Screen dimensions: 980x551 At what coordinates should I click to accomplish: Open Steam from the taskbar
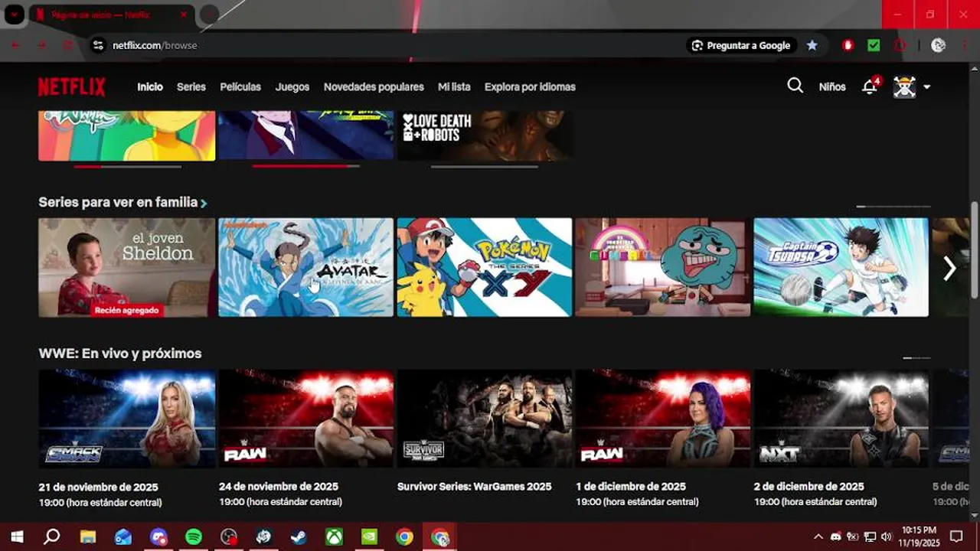(x=299, y=536)
